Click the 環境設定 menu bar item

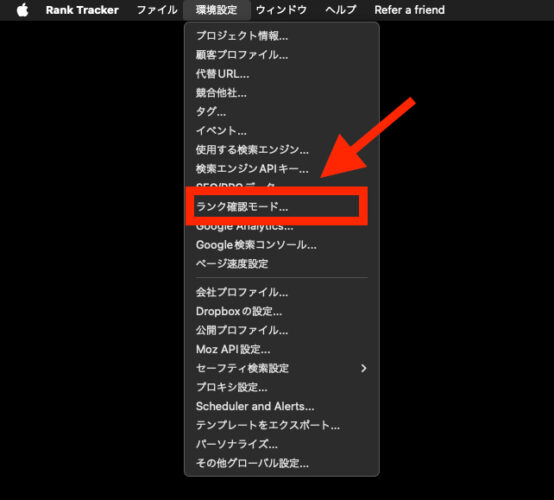(x=217, y=10)
